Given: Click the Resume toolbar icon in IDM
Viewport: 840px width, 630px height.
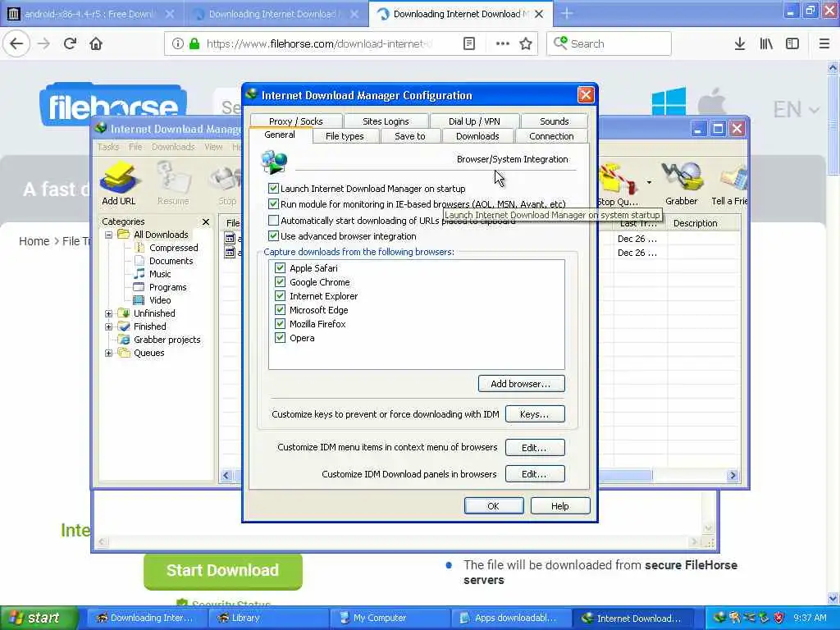Looking at the screenshot, I should point(173,184).
